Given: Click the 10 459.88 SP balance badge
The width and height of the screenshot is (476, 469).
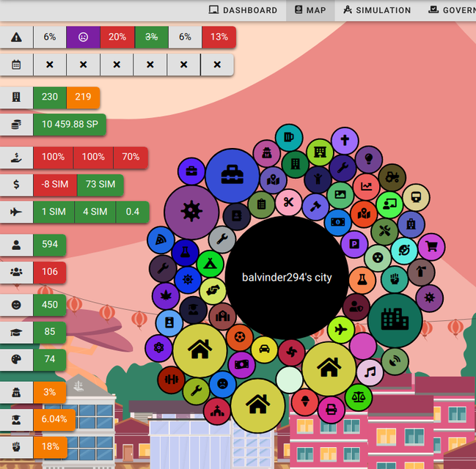Looking at the screenshot, I should [70, 125].
